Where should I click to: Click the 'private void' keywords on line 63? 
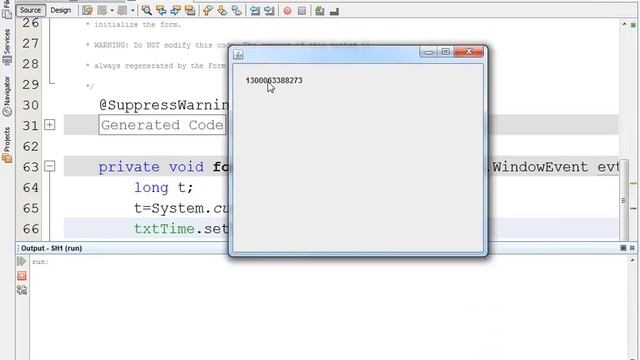point(151,167)
